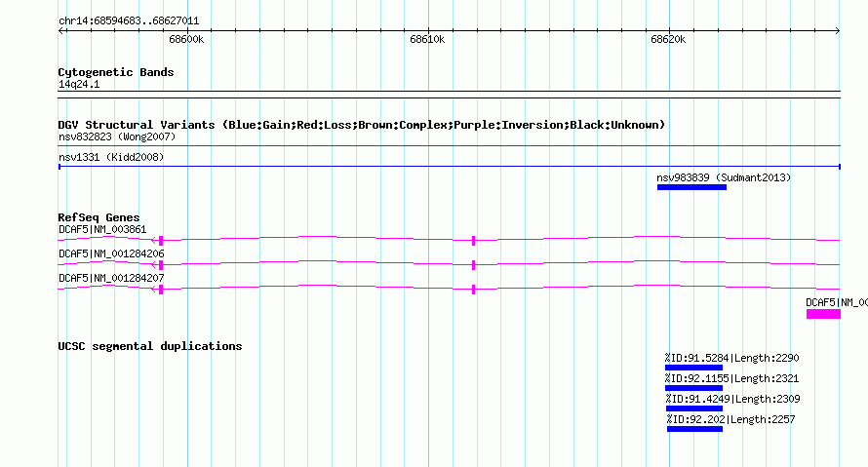Click the blue nsv983839 gain bar
Screen dimensions: 868x467
click(x=692, y=187)
